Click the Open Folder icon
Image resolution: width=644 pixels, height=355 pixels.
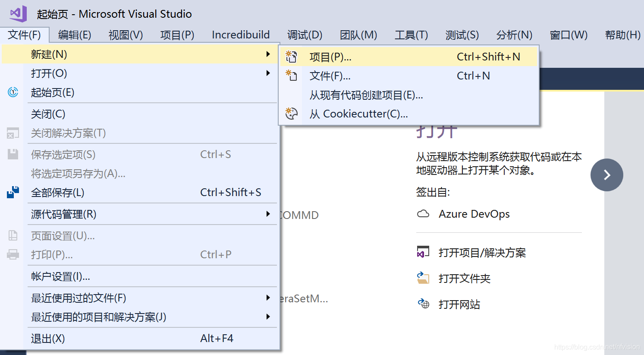point(423,278)
